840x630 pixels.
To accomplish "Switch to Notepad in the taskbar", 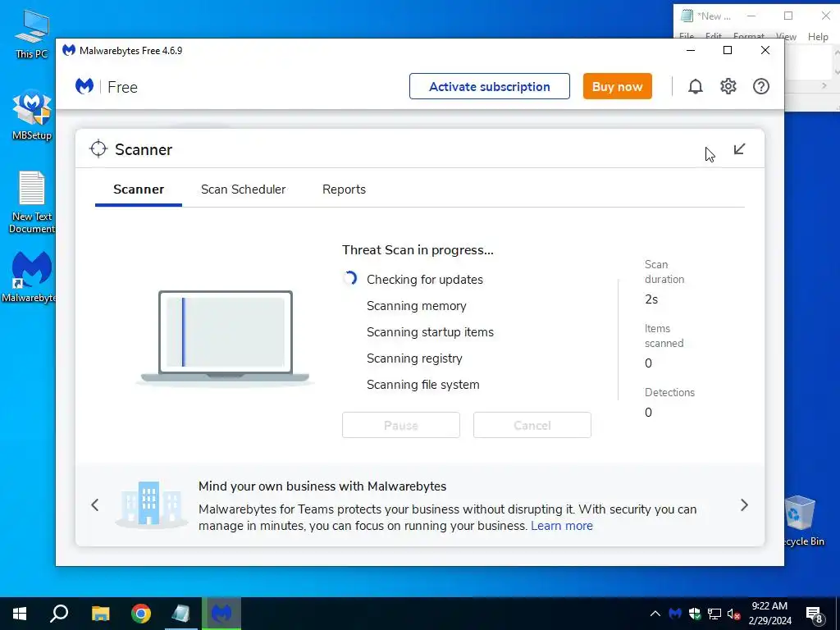I will (181, 614).
